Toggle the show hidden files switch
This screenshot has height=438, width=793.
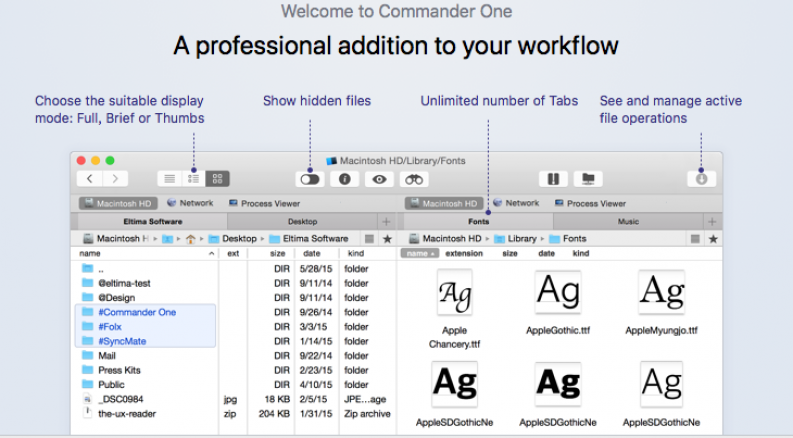(310, 179)
